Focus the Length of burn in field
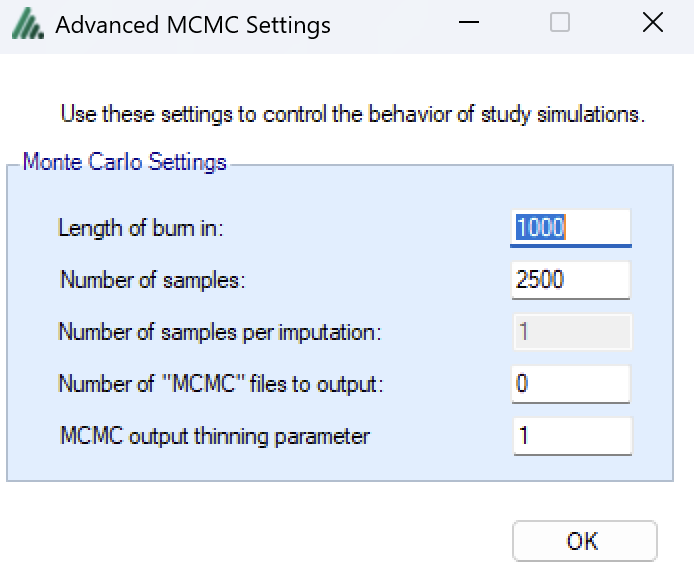Viewport: 694px width, 575px height. pyautogui.click(x=571, y=227)
